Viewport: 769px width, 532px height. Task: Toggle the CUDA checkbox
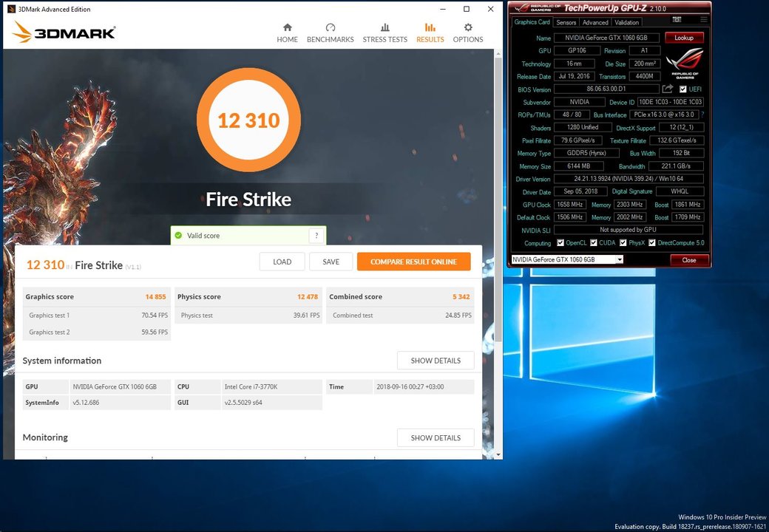coord(594,242)
